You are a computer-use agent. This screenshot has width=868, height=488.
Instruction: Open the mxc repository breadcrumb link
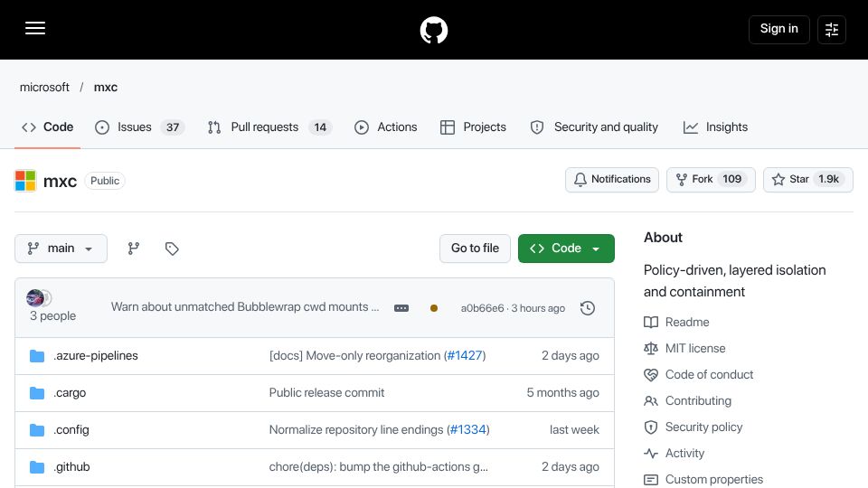click(x=105, y=88)
